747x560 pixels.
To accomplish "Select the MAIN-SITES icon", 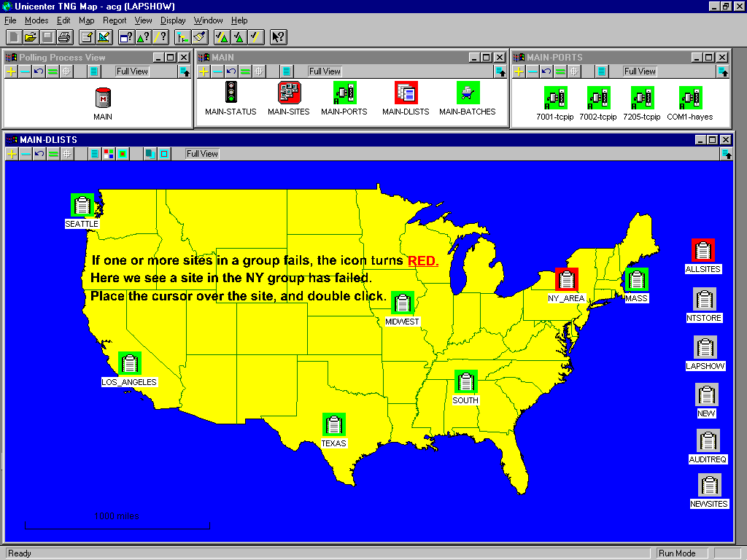I will coord(289,93).
